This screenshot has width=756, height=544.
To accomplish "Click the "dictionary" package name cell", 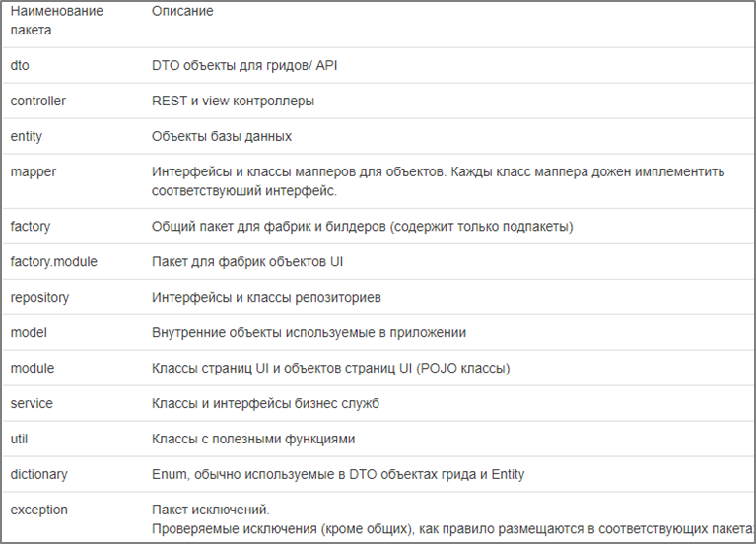I will coord(39,474).
